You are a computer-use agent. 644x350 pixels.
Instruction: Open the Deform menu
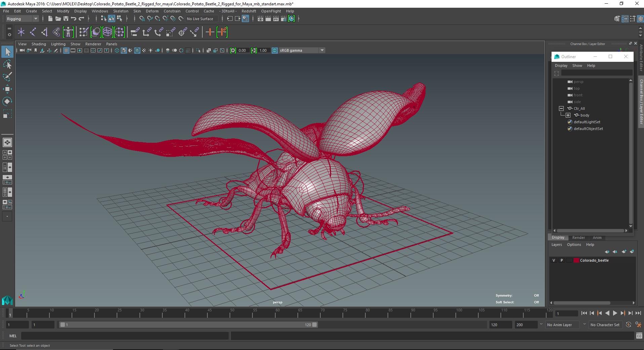coord(152,11)
